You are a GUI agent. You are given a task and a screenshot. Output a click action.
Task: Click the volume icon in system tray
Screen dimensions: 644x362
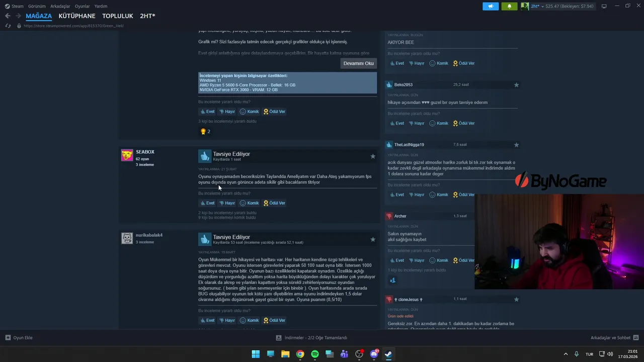coord(610,354)
